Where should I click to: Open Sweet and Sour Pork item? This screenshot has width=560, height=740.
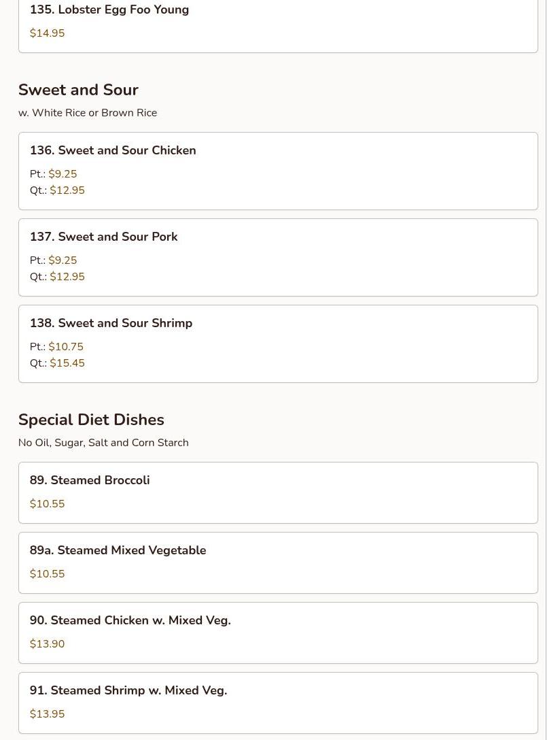point(103,237)
